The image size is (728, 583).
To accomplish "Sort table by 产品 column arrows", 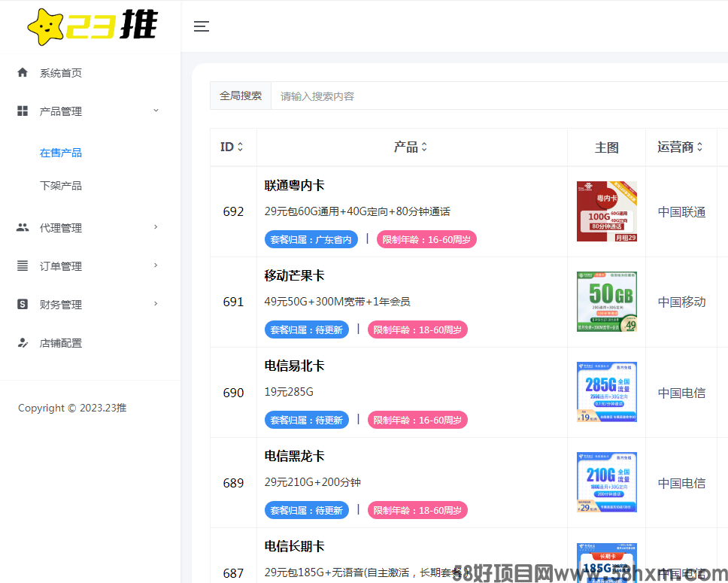I will [x=424, y=147].
